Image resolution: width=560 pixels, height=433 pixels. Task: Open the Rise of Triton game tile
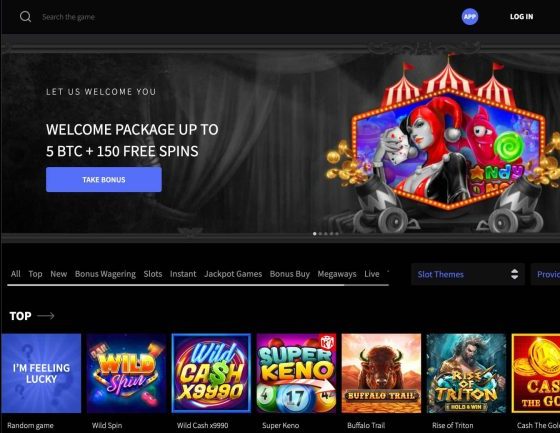point(466,373)
